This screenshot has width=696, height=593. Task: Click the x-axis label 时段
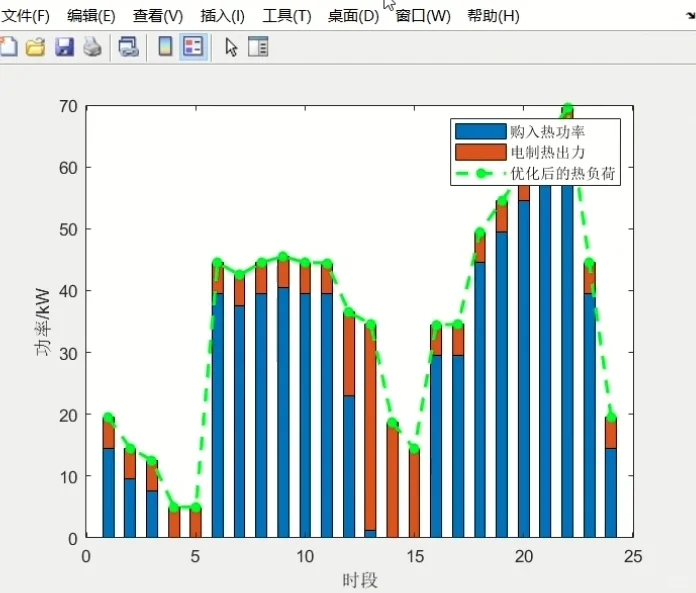coord(360,580)
